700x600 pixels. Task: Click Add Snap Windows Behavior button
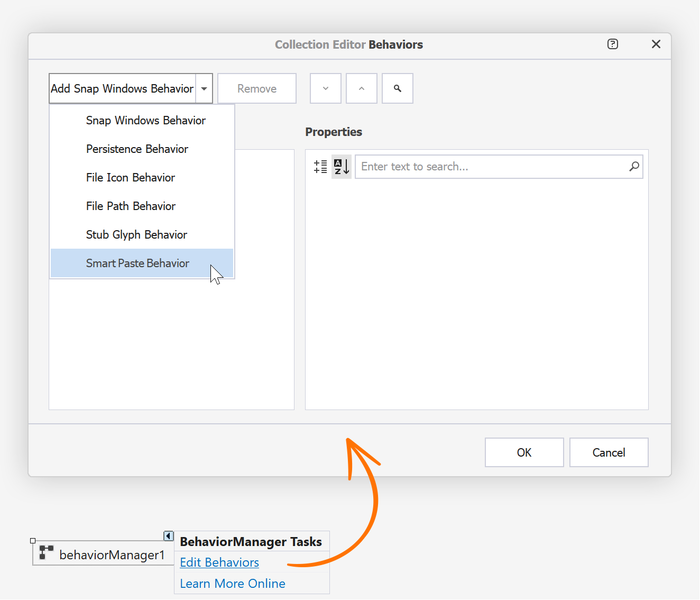[122, 89]
